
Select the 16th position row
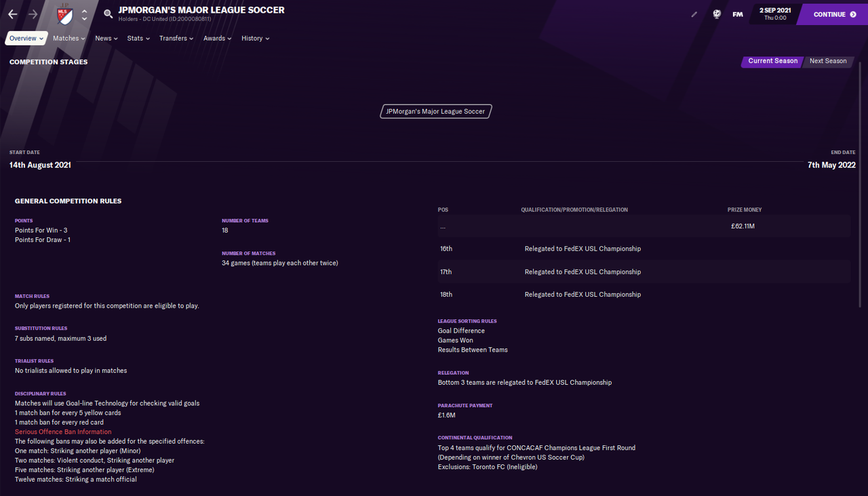tap(644, 249)
